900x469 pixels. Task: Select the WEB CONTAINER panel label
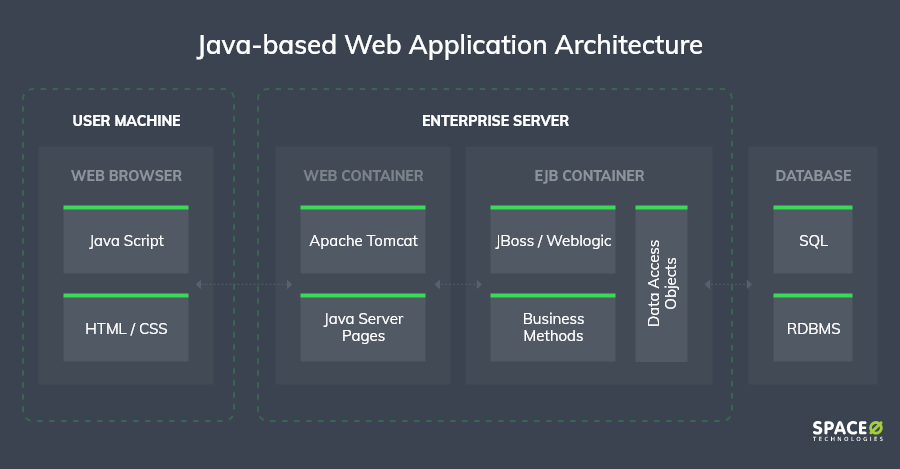[363, 176]
